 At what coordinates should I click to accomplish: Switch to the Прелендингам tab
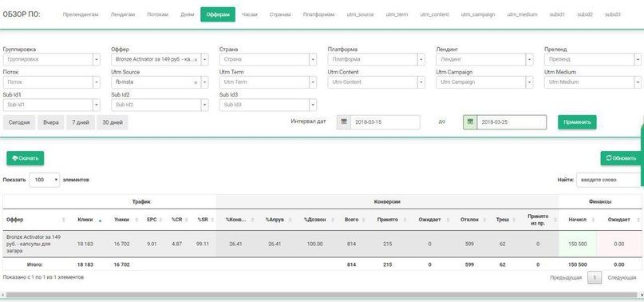click(x=81, y=14)
